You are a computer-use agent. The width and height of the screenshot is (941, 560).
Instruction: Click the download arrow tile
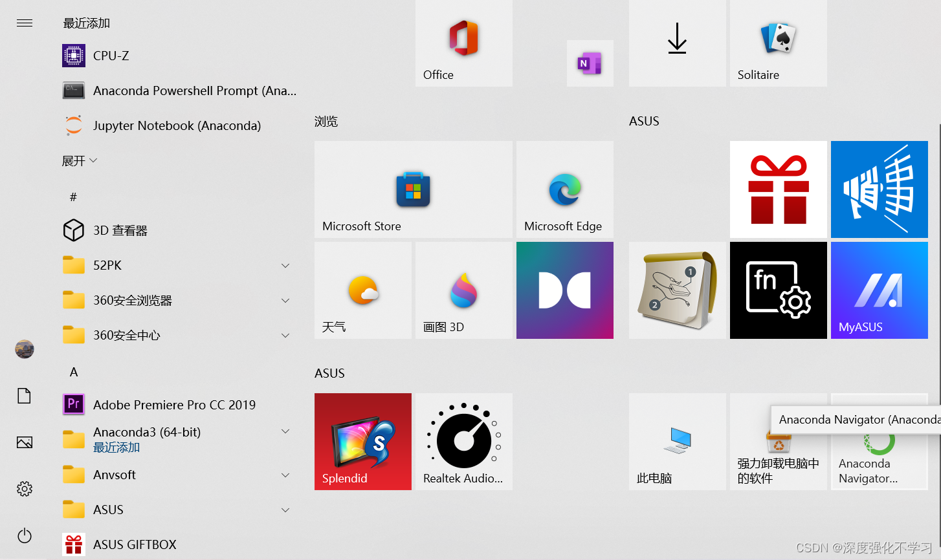click(678, 43)
